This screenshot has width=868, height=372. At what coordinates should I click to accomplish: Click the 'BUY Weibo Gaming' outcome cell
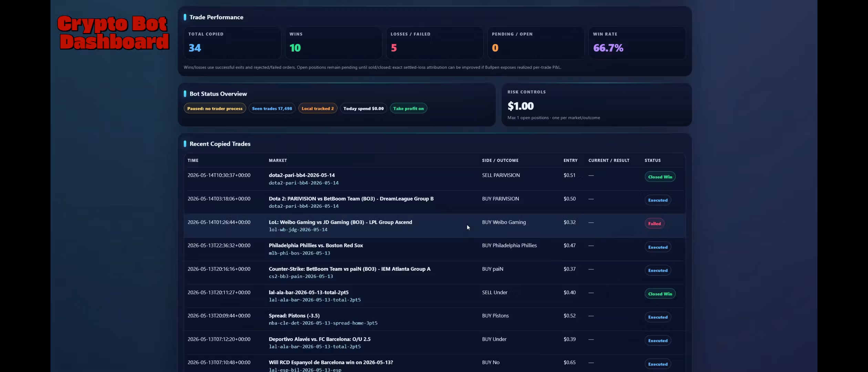click(504, 222)
